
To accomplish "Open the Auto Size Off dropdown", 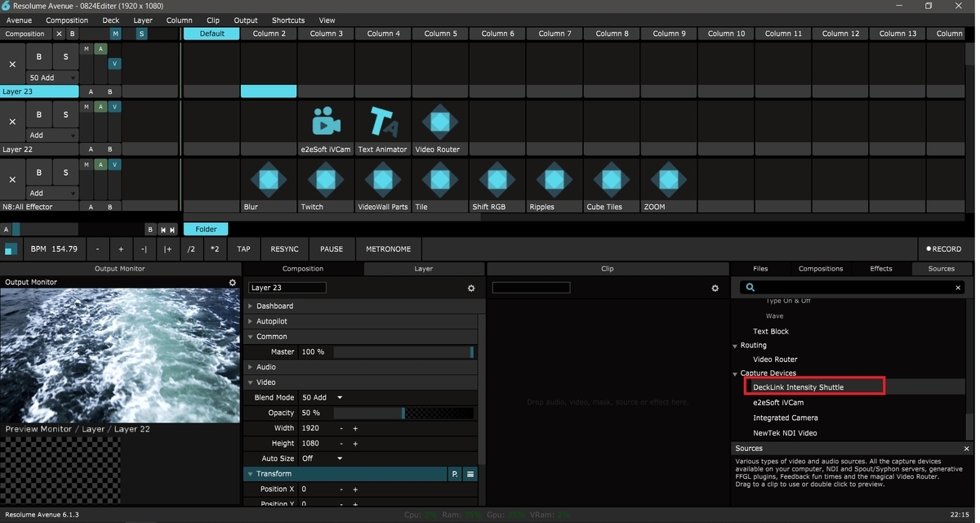I will [x=322, y=458].
